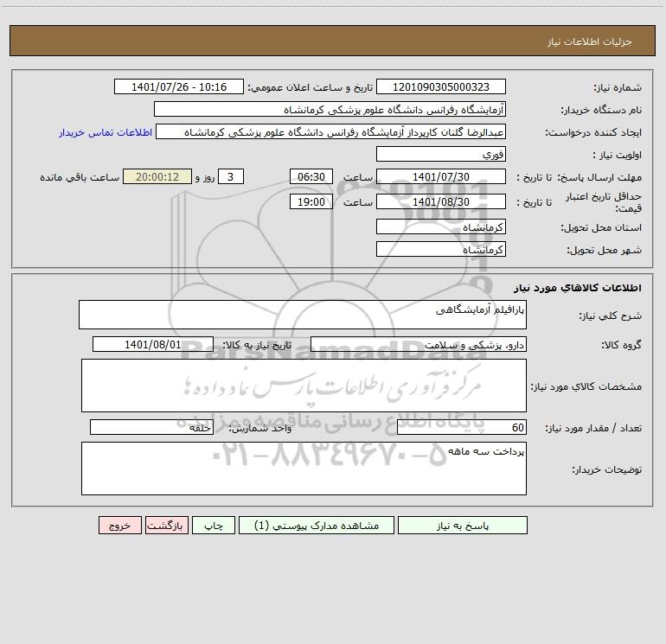Click the need date field 1401/08/01
This screenshot has height=644, width=666.
coord(153,344)
